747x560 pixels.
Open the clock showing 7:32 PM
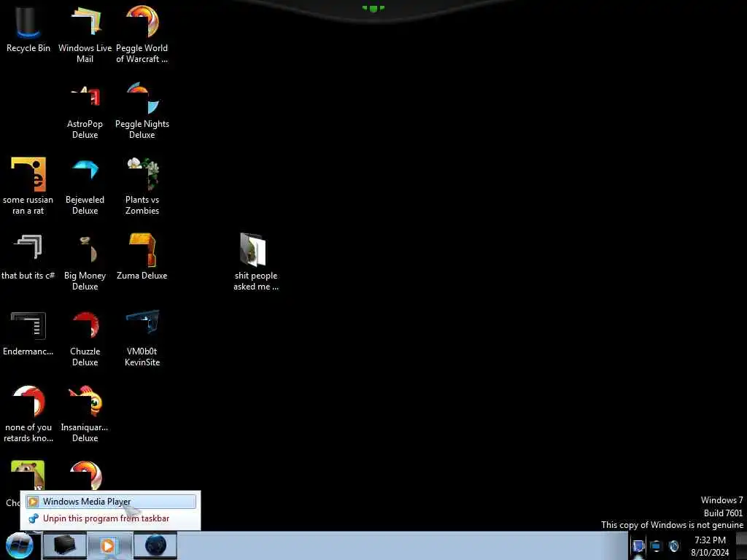(x=710, y=546)
